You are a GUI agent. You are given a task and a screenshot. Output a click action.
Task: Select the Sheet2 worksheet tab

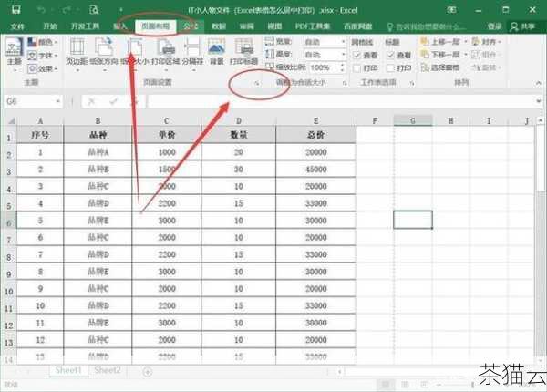(108, 370)
